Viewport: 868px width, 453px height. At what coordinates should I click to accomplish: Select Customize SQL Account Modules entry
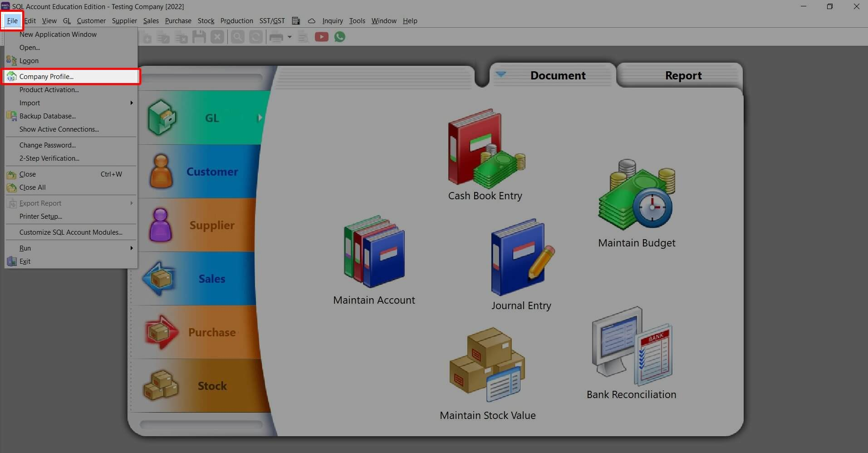coord(71,232)
